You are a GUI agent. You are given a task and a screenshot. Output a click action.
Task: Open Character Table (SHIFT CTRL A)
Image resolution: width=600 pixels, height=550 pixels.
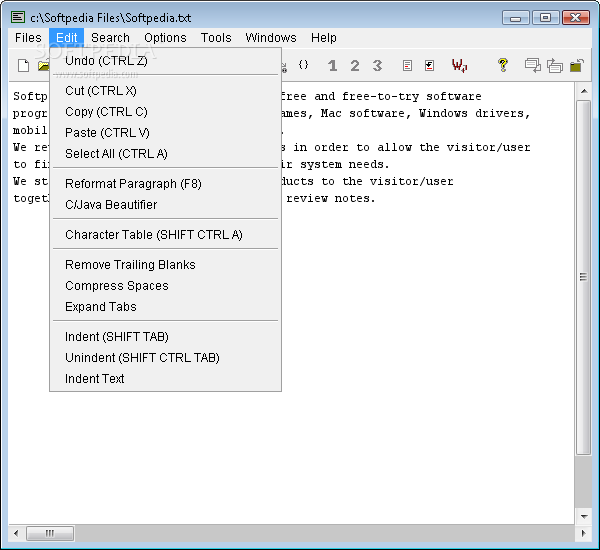pyautogui.click(x=165, y=235)
